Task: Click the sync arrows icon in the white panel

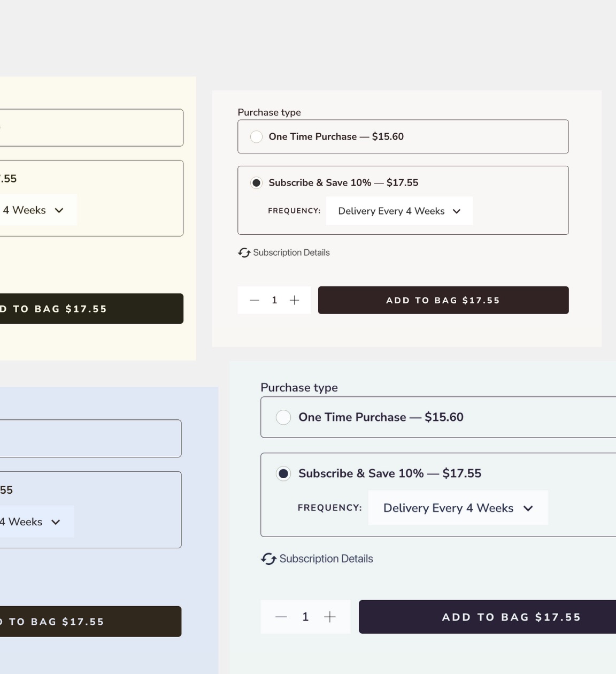Action: click(244, 252)
